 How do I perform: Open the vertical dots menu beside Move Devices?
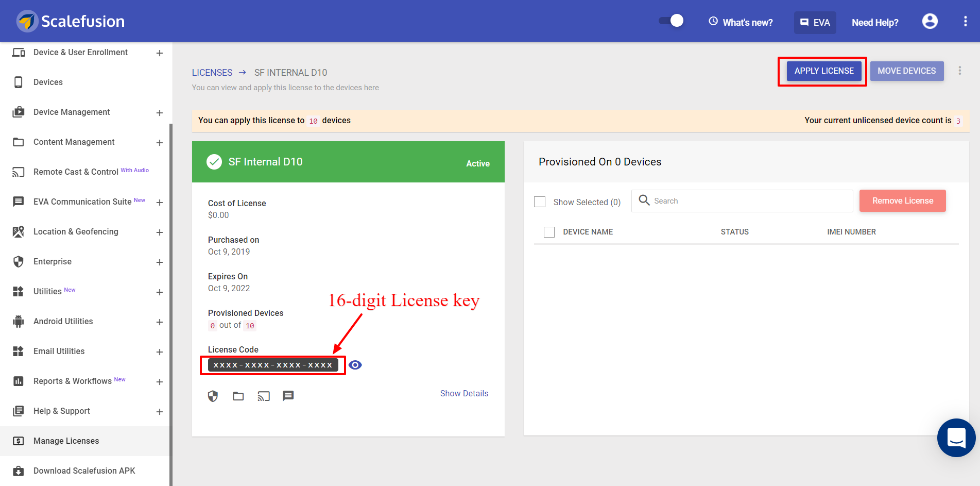959,71
